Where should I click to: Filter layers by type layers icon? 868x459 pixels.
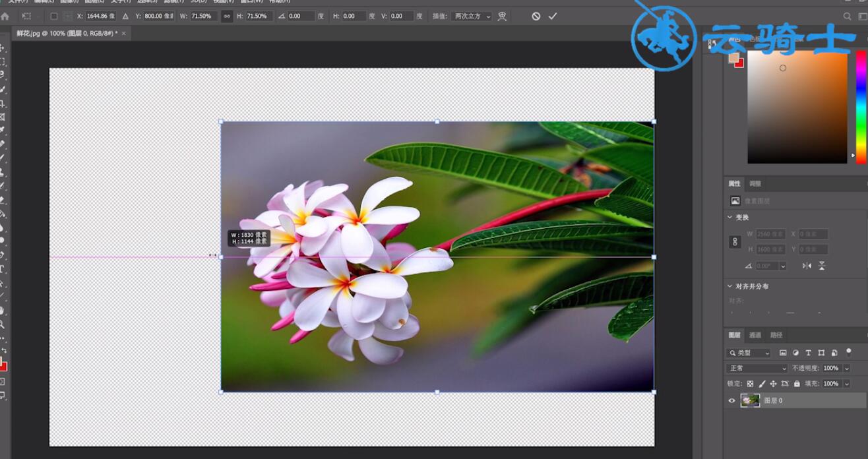(x=809, y=353)
